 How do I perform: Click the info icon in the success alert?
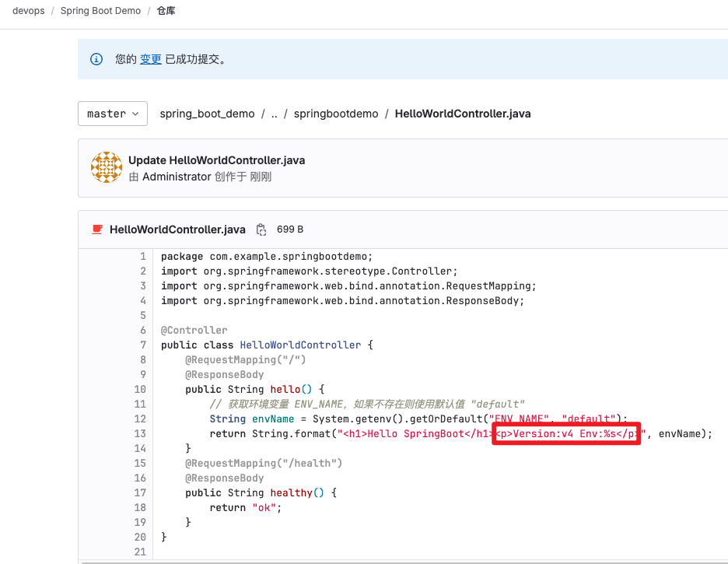coord(96,59)
